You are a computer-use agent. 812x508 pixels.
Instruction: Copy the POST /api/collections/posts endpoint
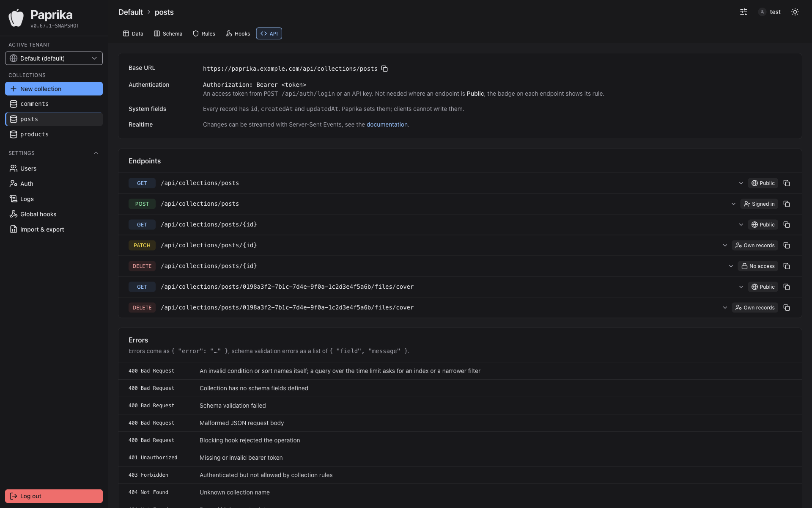tap(787, 204)
